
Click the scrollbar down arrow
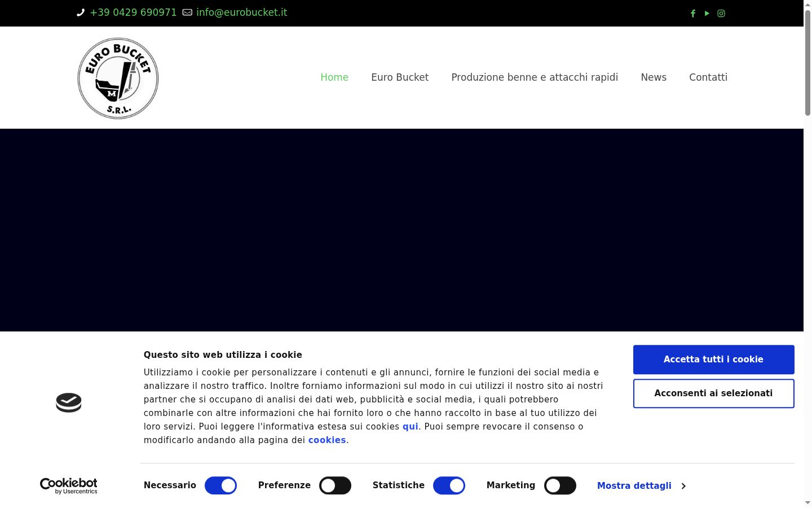(807, 502)
